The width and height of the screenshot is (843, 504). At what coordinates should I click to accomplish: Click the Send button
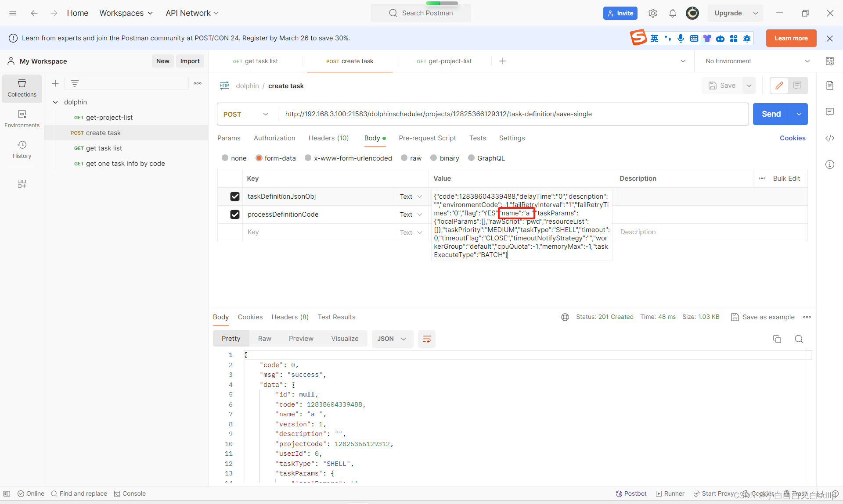coord(771,114)
